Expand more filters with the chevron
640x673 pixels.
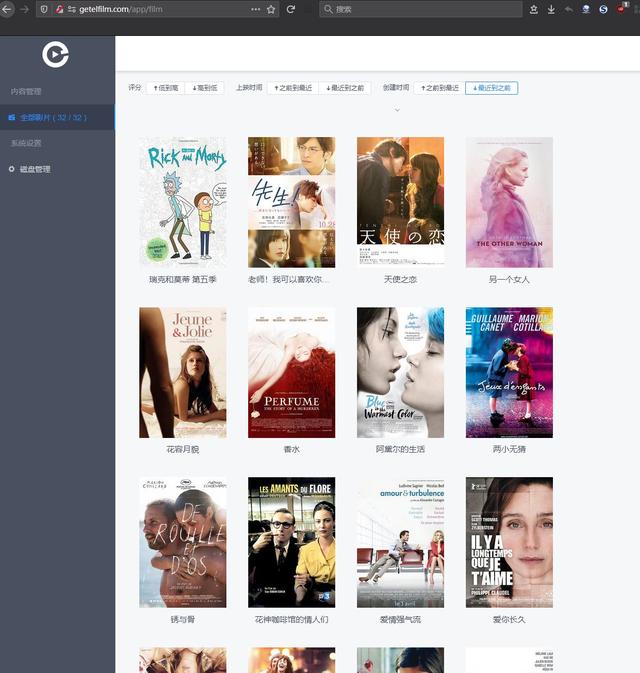click(x=397, y=110)
